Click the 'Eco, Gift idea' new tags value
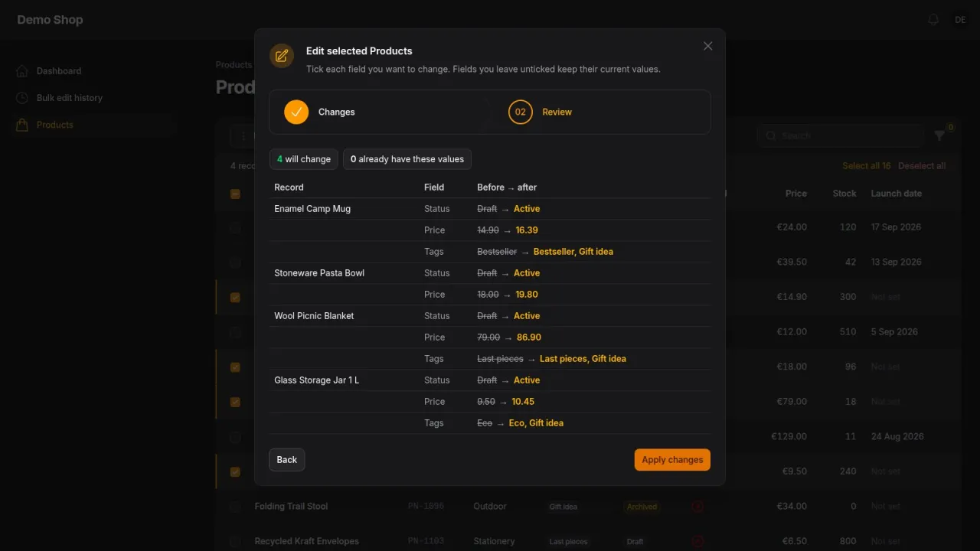The height and width of the screenshot is (551, 980). pos(536,423)
